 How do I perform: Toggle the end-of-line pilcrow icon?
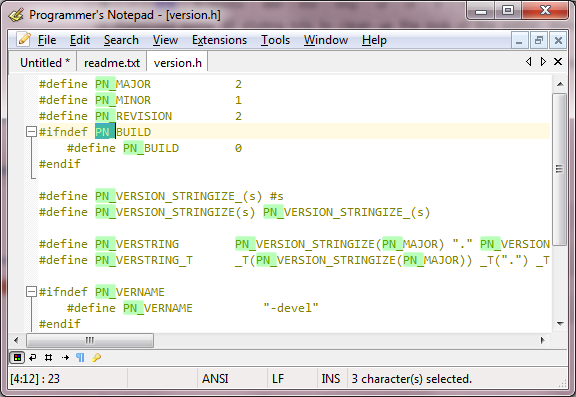click(x=80, y=357)
